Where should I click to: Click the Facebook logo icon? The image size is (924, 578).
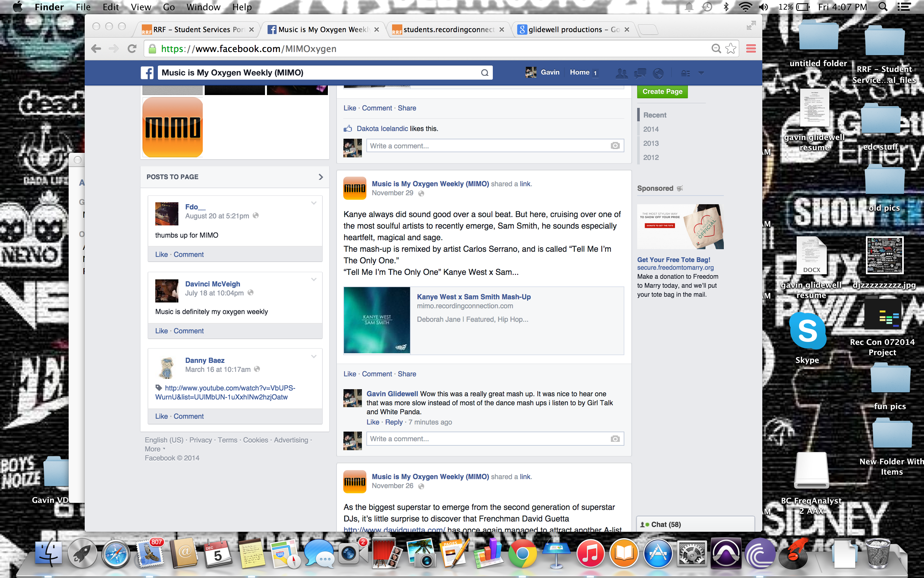click(147, 73)
